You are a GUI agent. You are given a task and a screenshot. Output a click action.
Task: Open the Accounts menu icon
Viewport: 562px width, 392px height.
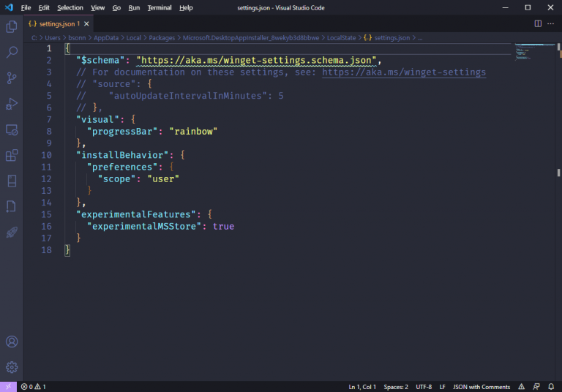(12, 342)
